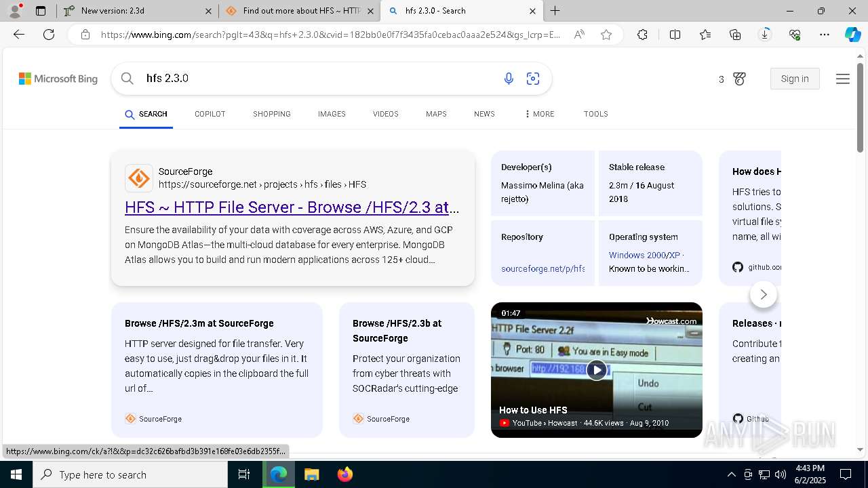Open the tab actions menu icon

(41, 11)
